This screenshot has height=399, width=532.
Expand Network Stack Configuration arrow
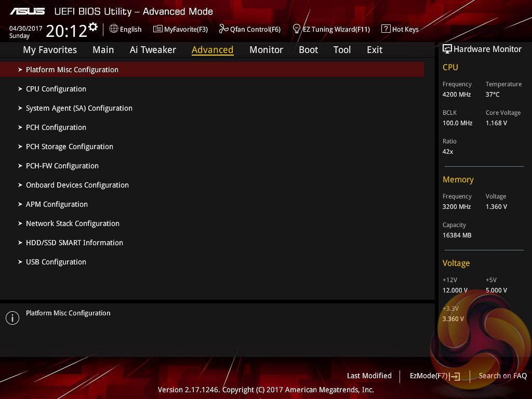point(20,223)
